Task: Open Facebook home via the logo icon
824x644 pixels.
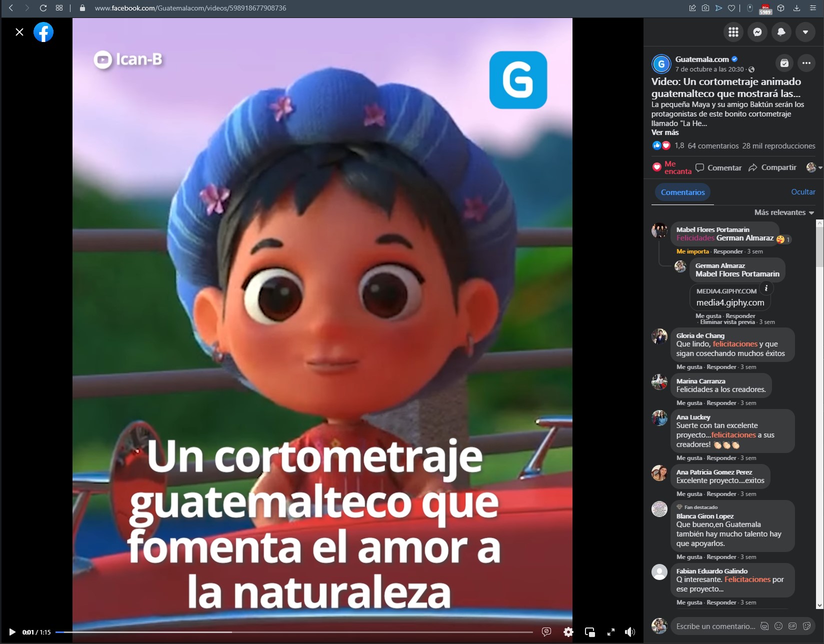Action: click(43, 32)
